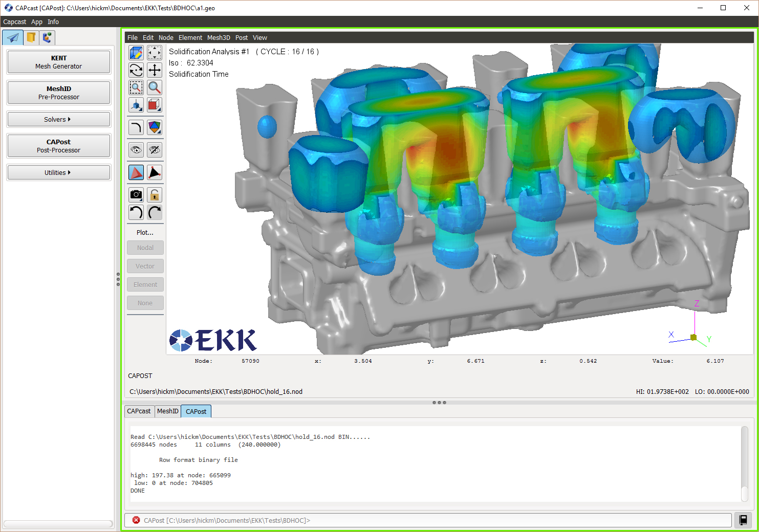This screenshot has height=532, width=759.
Task: Minimize the CAPcast window
Action: (700, 8)
